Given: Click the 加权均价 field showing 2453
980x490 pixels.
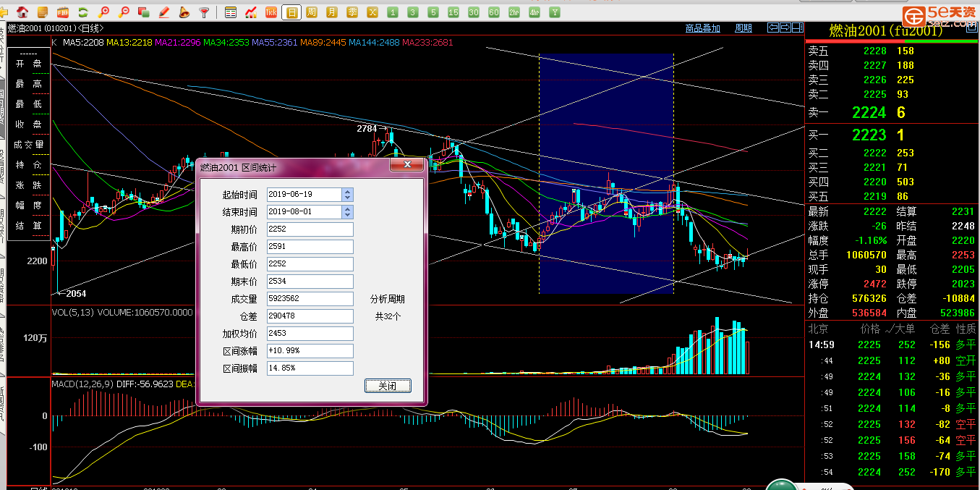Looking at the screenshot, I should 310,334.
